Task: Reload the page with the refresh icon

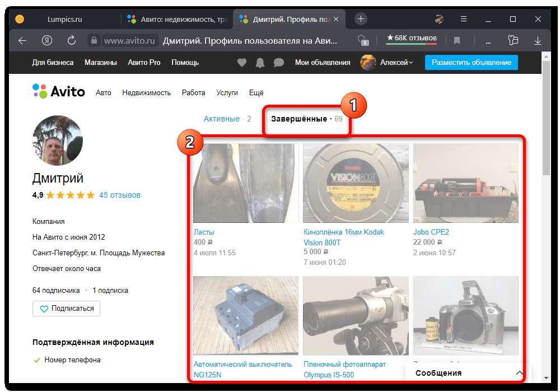Action: [x=72, y=40]
